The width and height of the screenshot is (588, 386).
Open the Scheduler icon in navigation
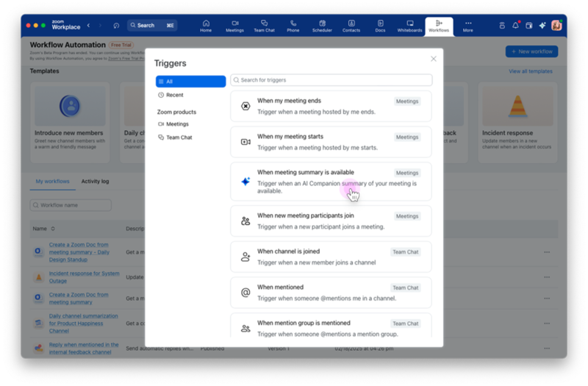pyautogui.click(x=322, y=26)
